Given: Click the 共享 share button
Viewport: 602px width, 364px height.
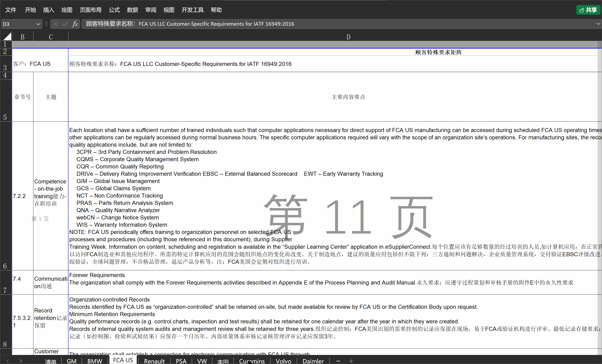Looking at the screenshot, I should (588, 10).
